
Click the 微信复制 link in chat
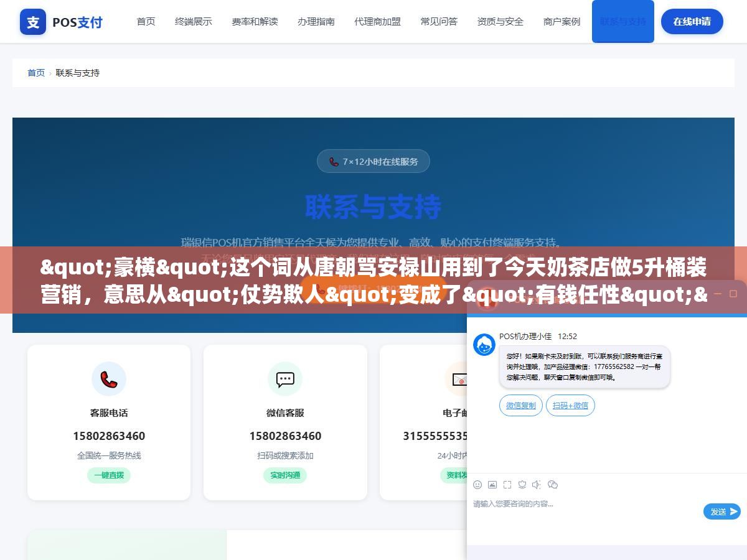tap(521, 406)
